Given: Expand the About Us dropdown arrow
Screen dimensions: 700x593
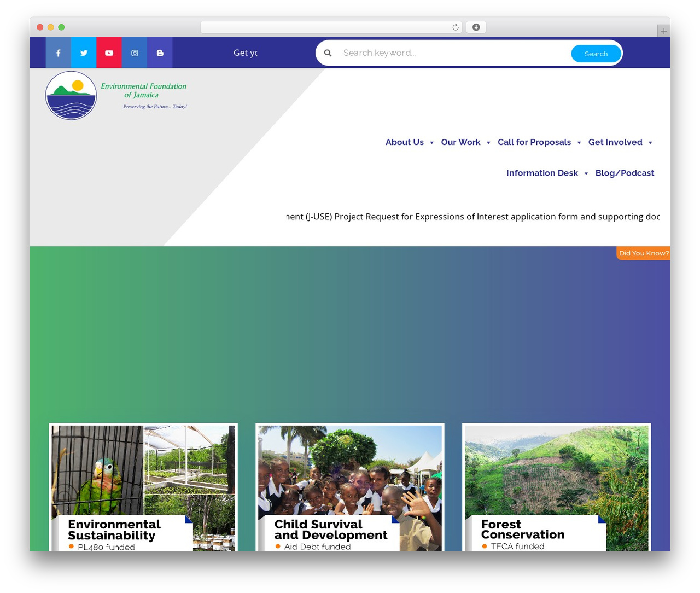Looking at the screenshot, I should click(x=431, y=143).
